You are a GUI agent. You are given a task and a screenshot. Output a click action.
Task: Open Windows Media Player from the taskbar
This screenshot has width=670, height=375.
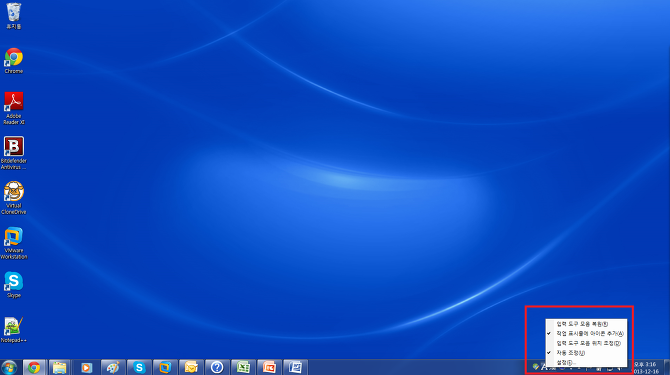[x=86, y=367]
